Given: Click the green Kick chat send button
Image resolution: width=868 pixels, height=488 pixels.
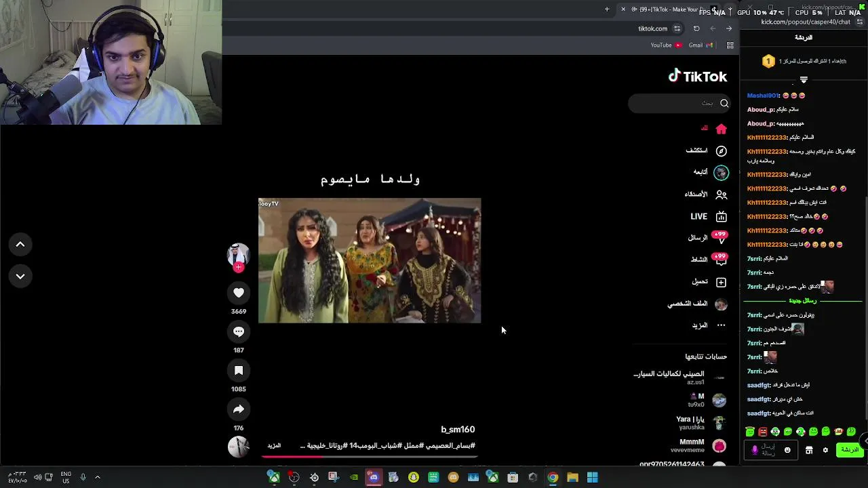Looking at the screenshot, I should pyautogui.click(x=850, y=450).
